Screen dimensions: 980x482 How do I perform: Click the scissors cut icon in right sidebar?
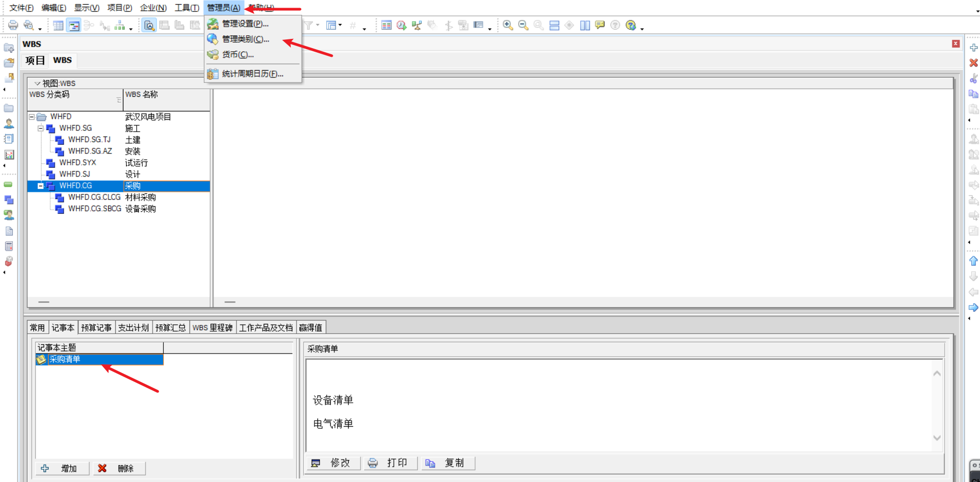(973, 78)
